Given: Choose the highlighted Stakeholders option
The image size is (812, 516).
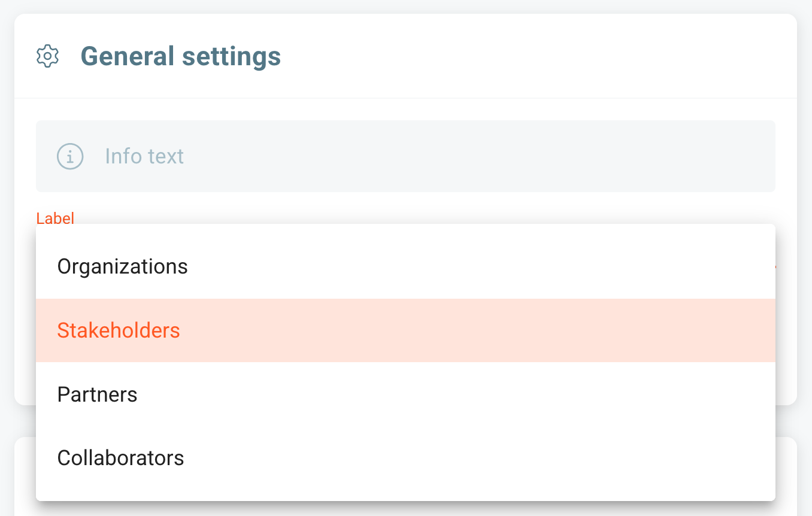Looking at the screenshot, I should pos(405,330).
